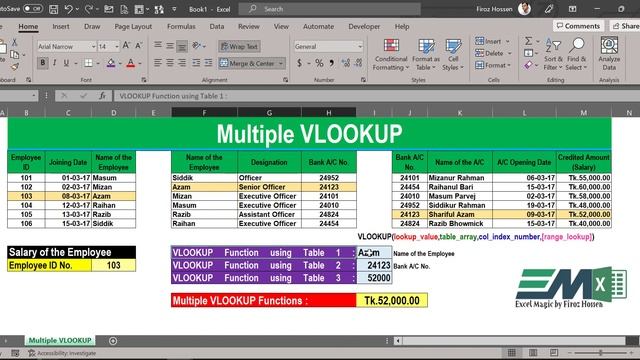Toggle Wrap Text
Viewport: 640px width, 360px height.
pyautogui.click(x=239, y=47)
